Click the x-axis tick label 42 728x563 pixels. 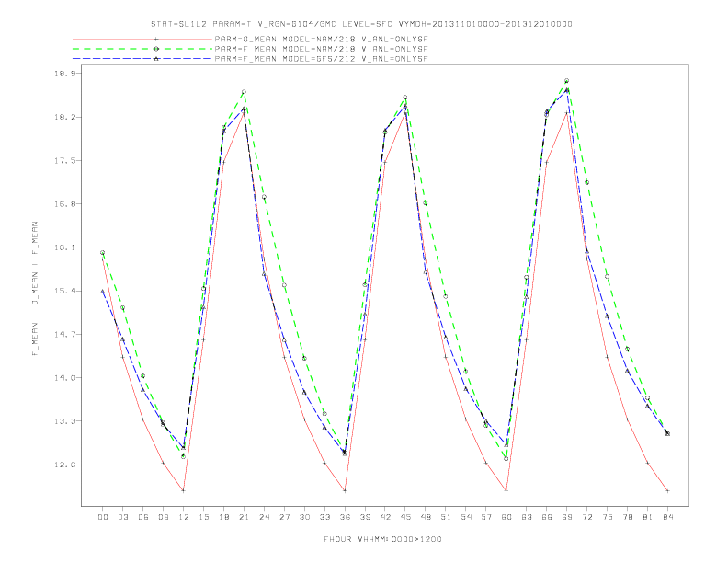[x=385, y=517]
